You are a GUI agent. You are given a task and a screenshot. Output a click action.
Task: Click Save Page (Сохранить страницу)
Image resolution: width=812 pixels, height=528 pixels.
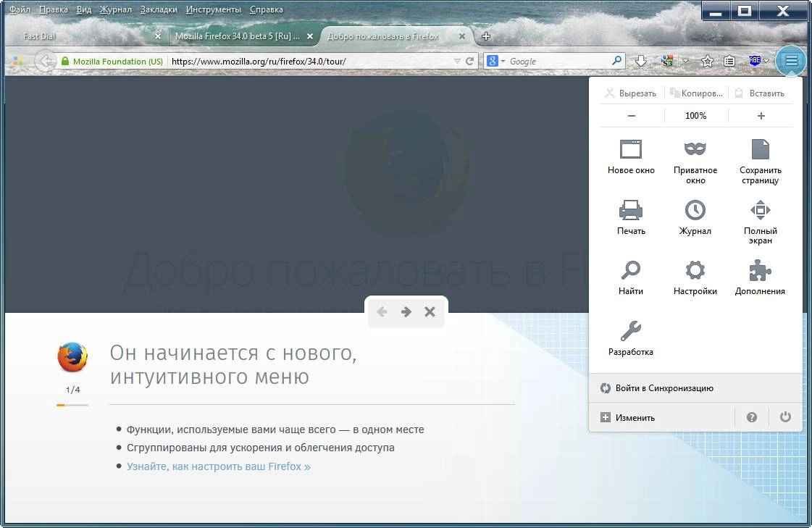761,162
